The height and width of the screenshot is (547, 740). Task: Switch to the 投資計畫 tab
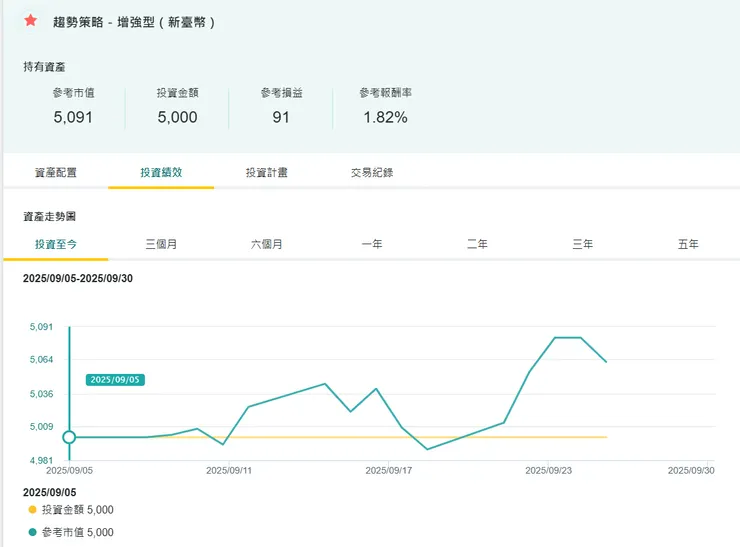[x=267, y=172]
